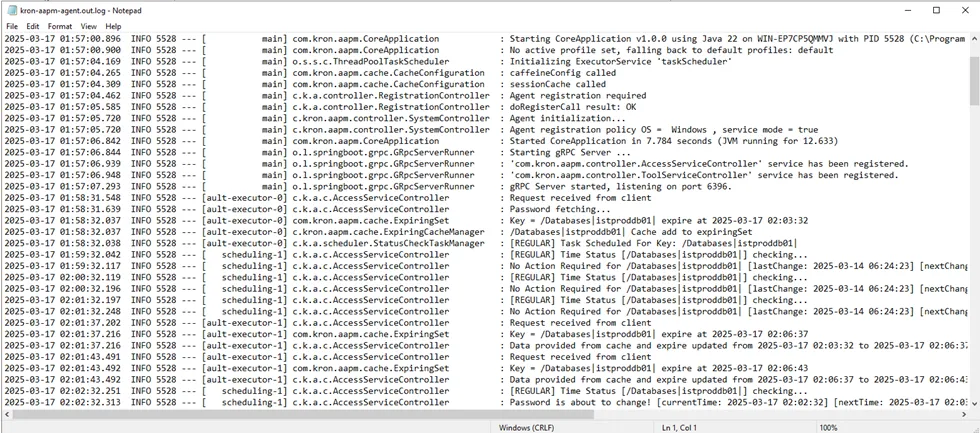Click the 'sessionCache called' log message
Screen dimensions: 980x433
(558, 84)
